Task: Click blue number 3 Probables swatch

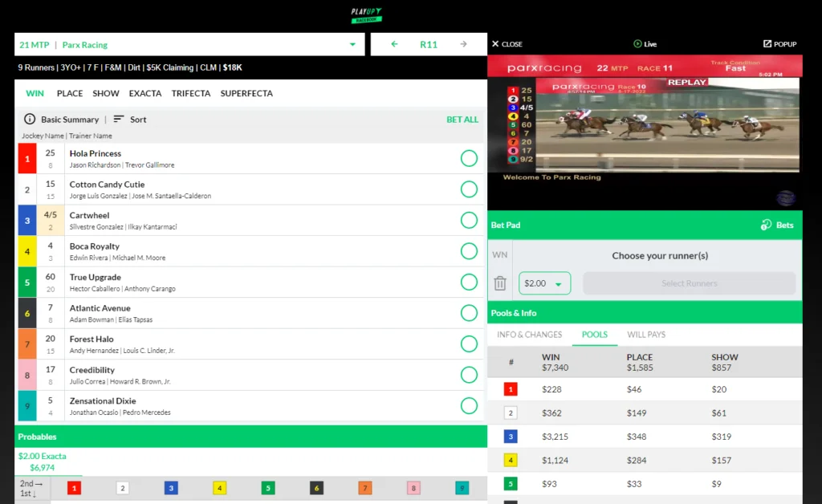Action: 171,488
